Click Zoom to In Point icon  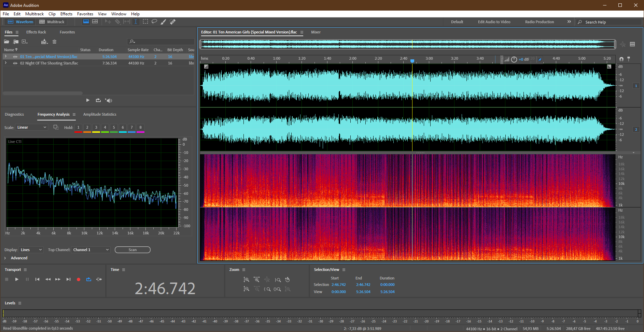click(267, 289)
